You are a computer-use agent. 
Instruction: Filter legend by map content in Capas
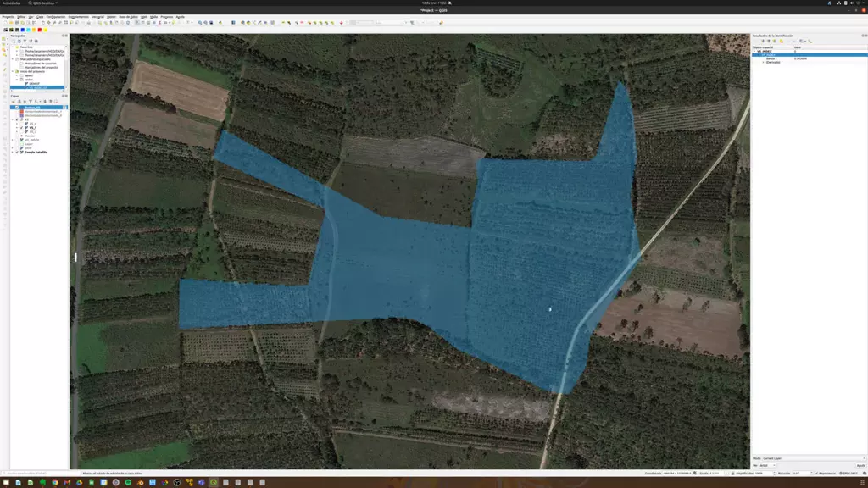(31, 102)
